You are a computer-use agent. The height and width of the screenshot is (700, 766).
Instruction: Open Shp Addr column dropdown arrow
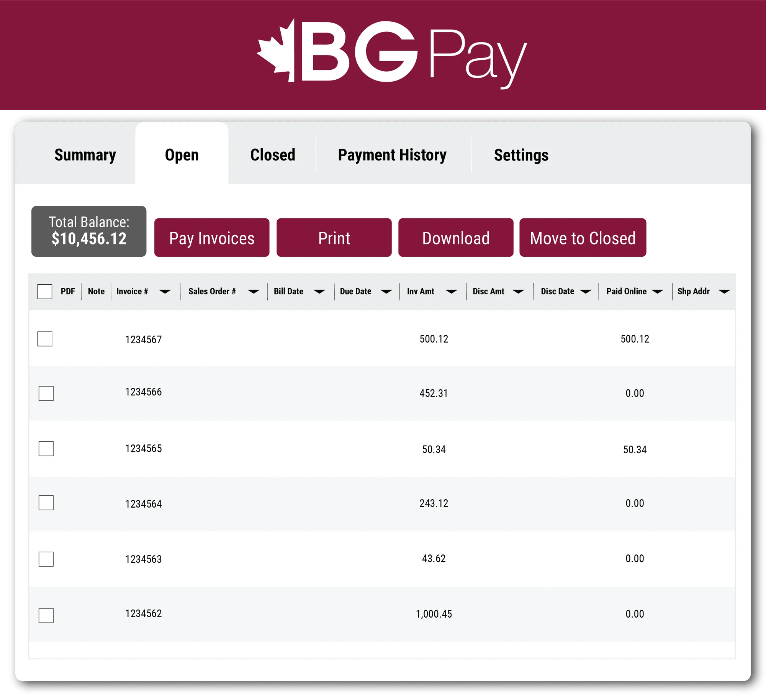pyautogui.click(x=724, y=292)
